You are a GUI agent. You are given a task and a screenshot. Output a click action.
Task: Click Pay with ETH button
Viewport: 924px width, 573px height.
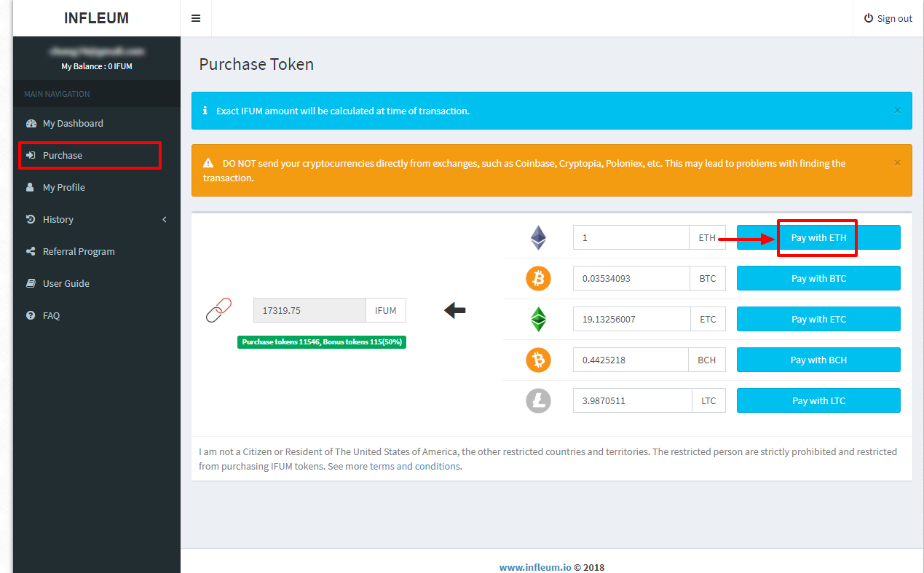818,237
